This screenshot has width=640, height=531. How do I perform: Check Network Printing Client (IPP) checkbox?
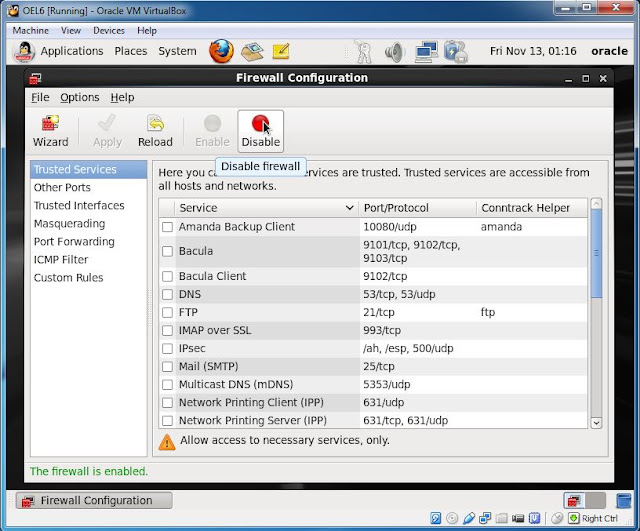pos(167,402)
